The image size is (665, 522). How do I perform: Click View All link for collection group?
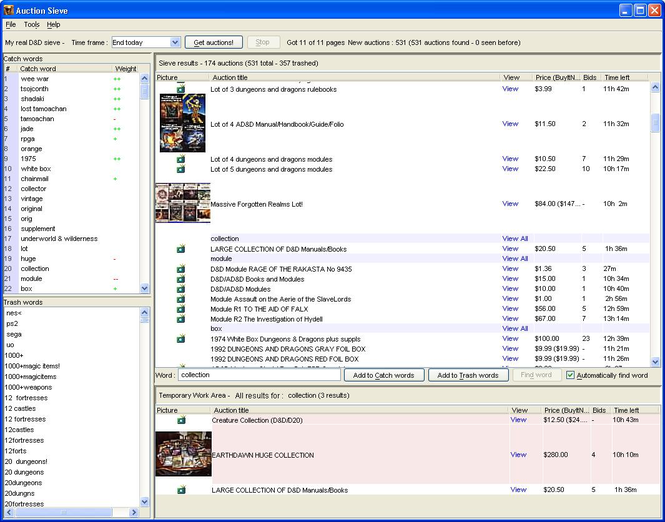click(x=515, y=239)
